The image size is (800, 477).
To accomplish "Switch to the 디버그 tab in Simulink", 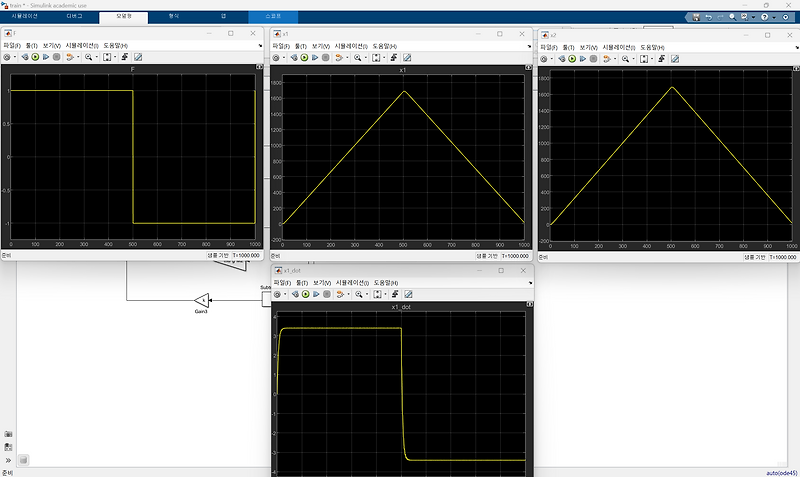I will [x=74, y=16].
